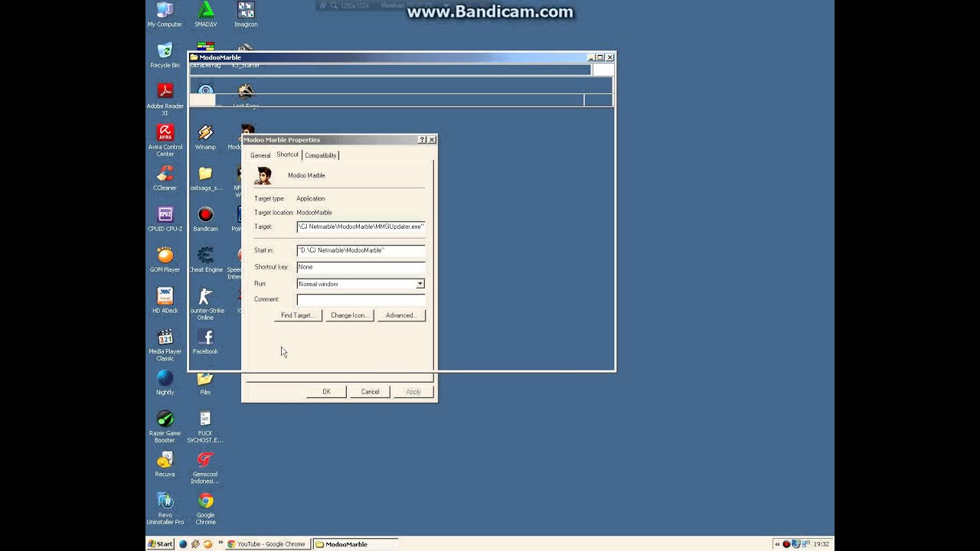This screenshot has width=980, height=551.
Task: Open the Windows Start menu
Action: click(x=161, y=544)
